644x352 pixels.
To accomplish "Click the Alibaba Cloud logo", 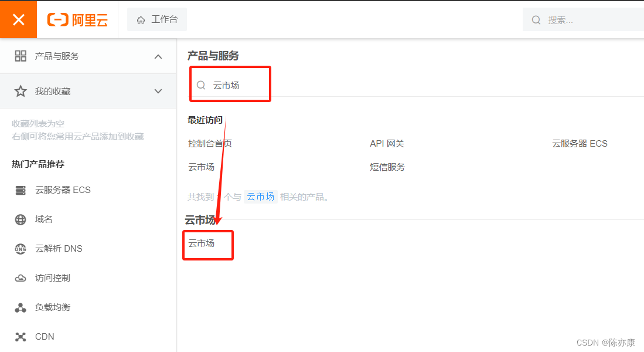I will [77, 19].
